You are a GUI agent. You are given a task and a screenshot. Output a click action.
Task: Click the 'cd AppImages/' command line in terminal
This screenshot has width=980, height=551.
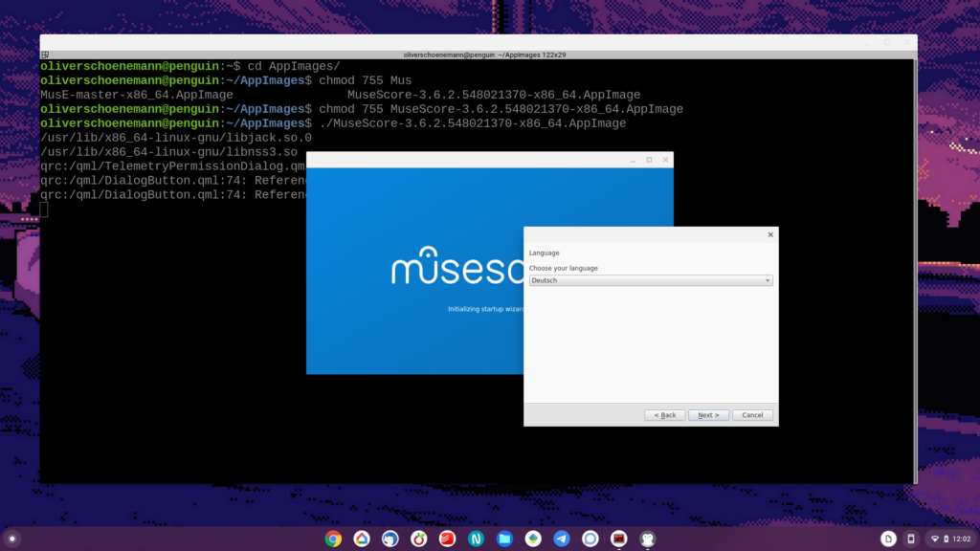coord(294,66)
